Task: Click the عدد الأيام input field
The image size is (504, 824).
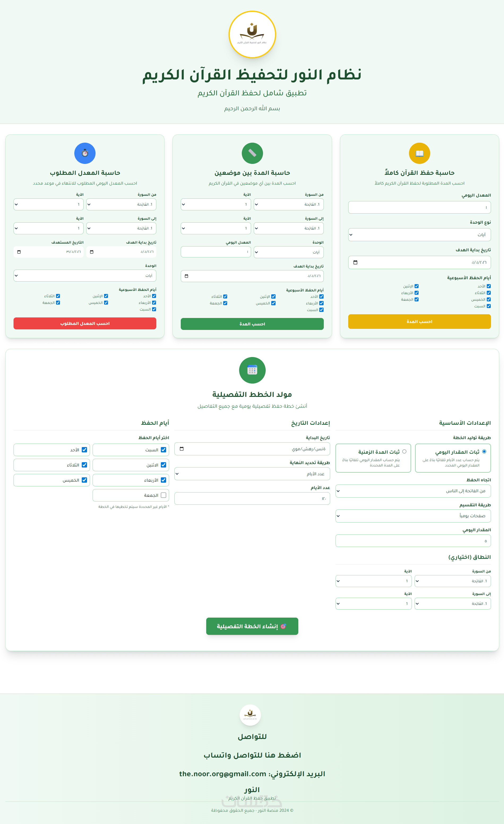Action: [x=252, y=499]
